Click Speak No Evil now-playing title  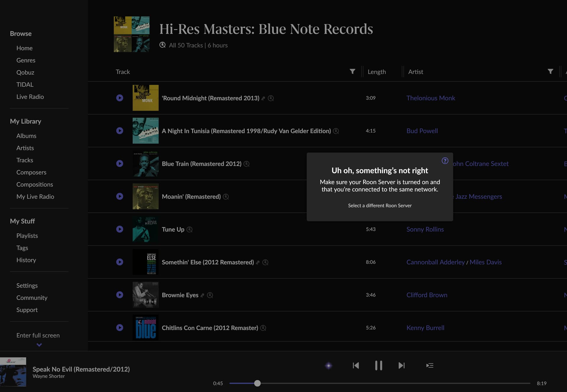tap(81, 369)
